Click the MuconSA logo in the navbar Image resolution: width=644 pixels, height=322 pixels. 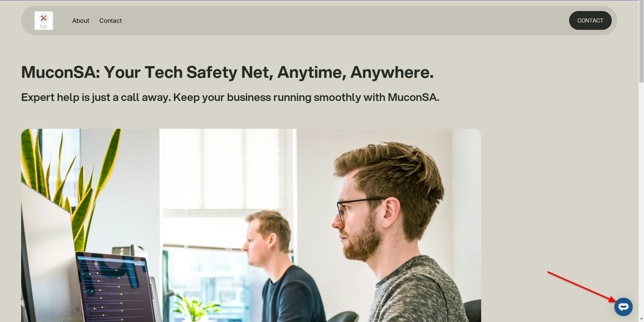coord(44,20)
